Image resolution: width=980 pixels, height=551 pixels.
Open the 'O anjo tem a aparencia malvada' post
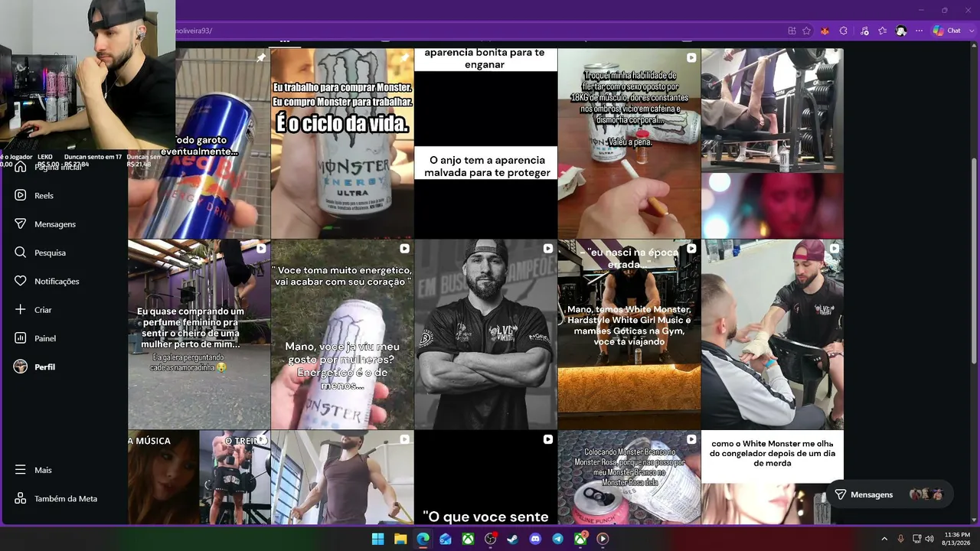[x=486, y=144]
